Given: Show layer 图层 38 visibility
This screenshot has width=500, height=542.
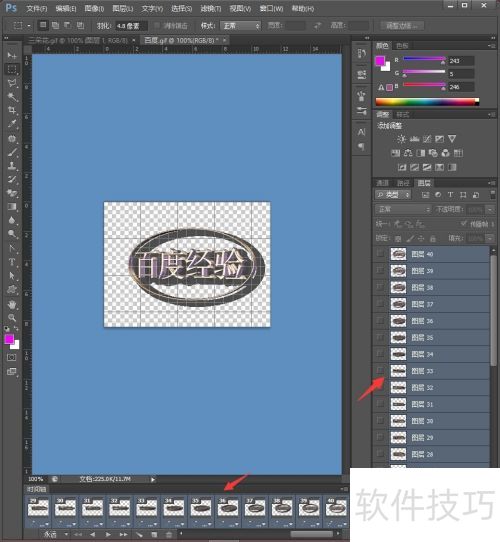Looking at the screenshot, I should [x=380, y=287].
